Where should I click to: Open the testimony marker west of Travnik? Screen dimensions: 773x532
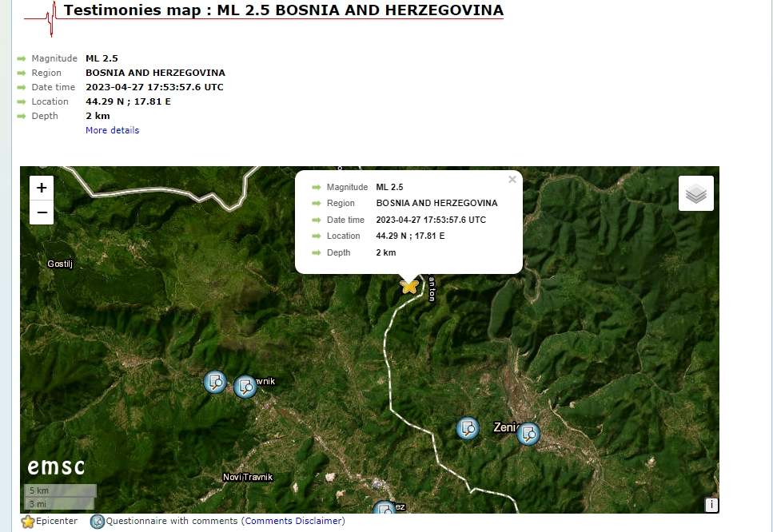click(215, 383)
